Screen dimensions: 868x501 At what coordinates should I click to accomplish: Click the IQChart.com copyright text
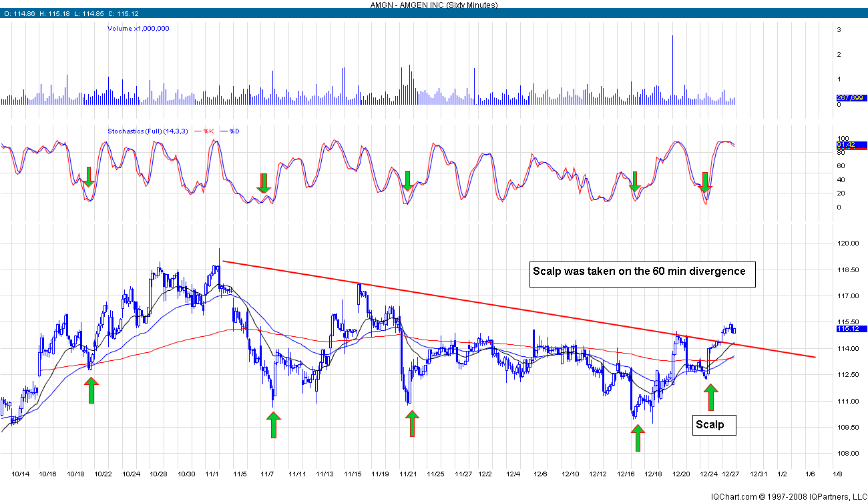pyautogui.click(x=788, y=496)
